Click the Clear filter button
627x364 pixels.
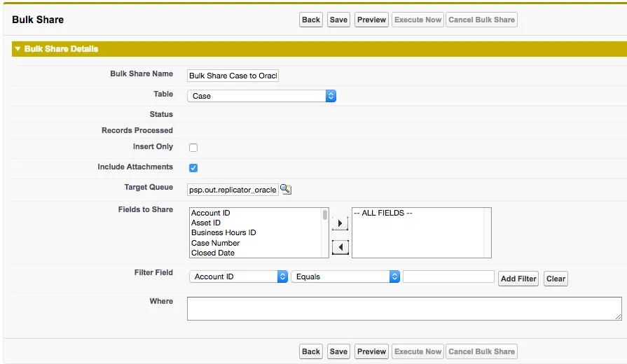556,279
